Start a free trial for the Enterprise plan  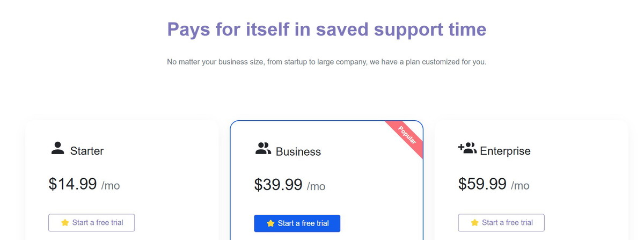point(501,223)
